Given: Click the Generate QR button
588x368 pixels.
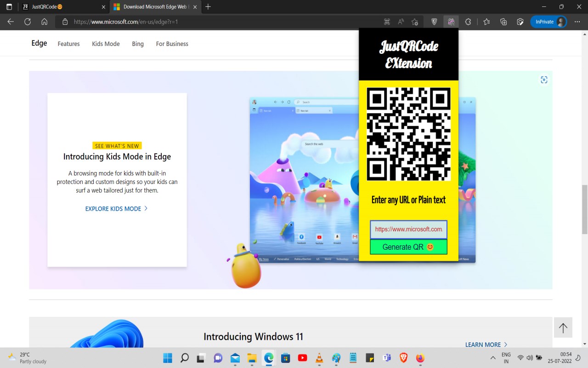Looking at the screenshot, I should tap(408, 247).
